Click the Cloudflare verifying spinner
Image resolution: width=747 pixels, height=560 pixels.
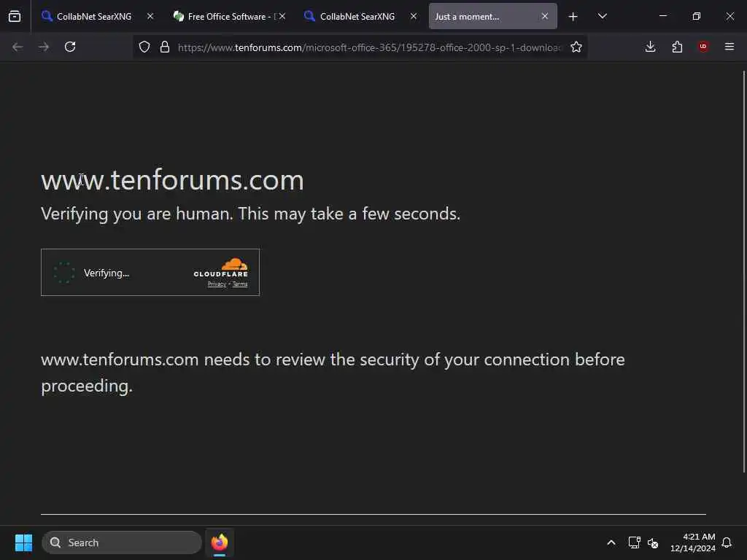coord(64,273)
